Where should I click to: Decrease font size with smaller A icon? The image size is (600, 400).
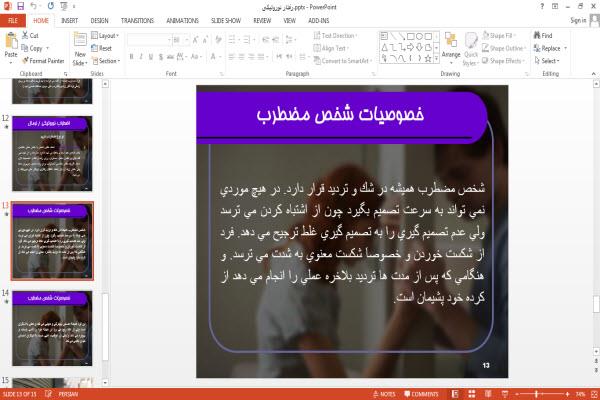point(205,40)
